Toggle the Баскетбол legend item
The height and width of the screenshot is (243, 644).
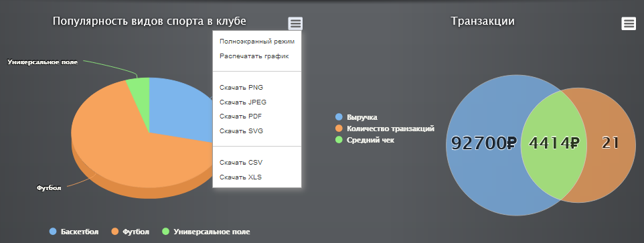click(74, 232)
